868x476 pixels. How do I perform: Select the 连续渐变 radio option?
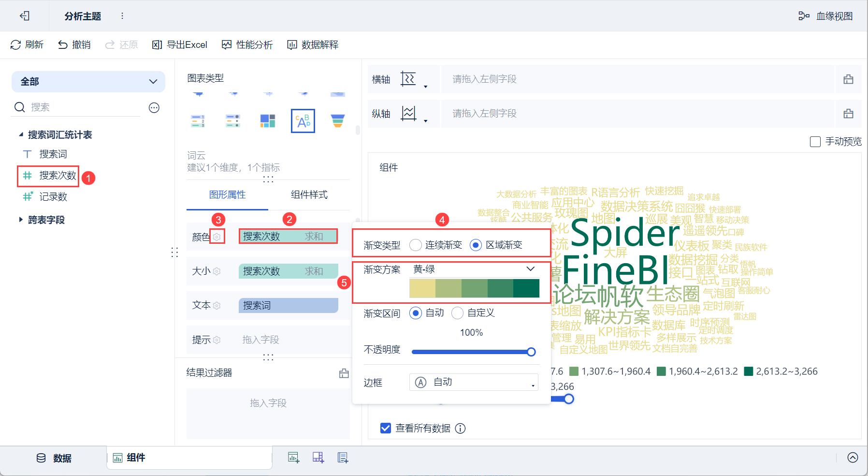click(x=416, y=245)
